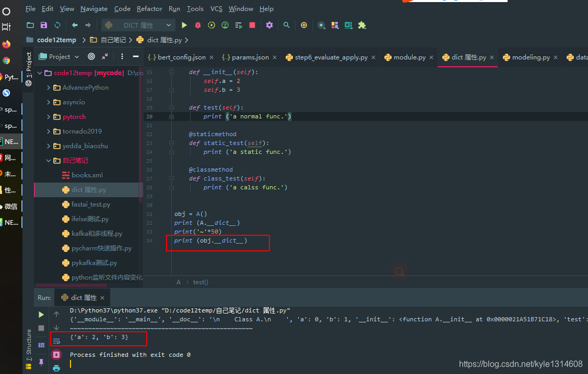Image resolution: width=588 pixels, height=374 pixels.
Task: Click the dict 属性.py breadcrumb
Action: [x=164, y=40]
